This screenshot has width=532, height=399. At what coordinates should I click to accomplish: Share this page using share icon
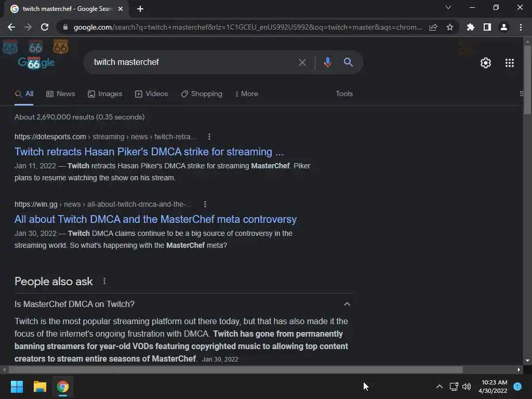click(x=433, y=27)
